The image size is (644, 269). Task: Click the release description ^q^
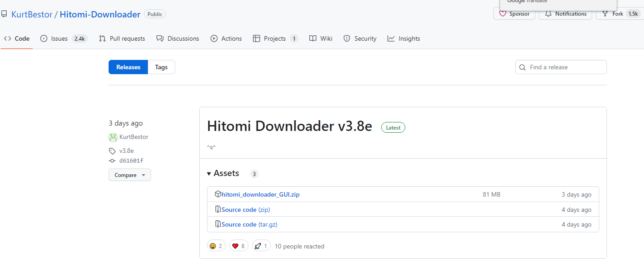211,147
